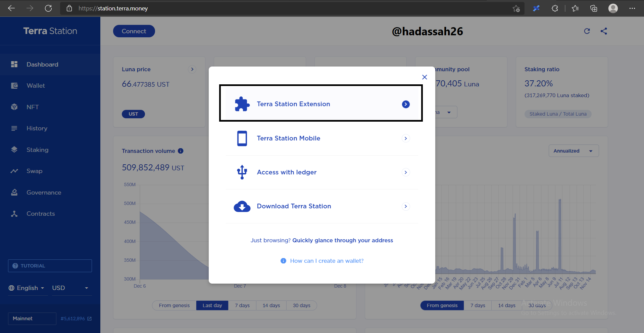Image resolution: width=644 pixels, height=333 pixels.
Task: Click the cloud download icon
Action: click(x=242, y=206)
